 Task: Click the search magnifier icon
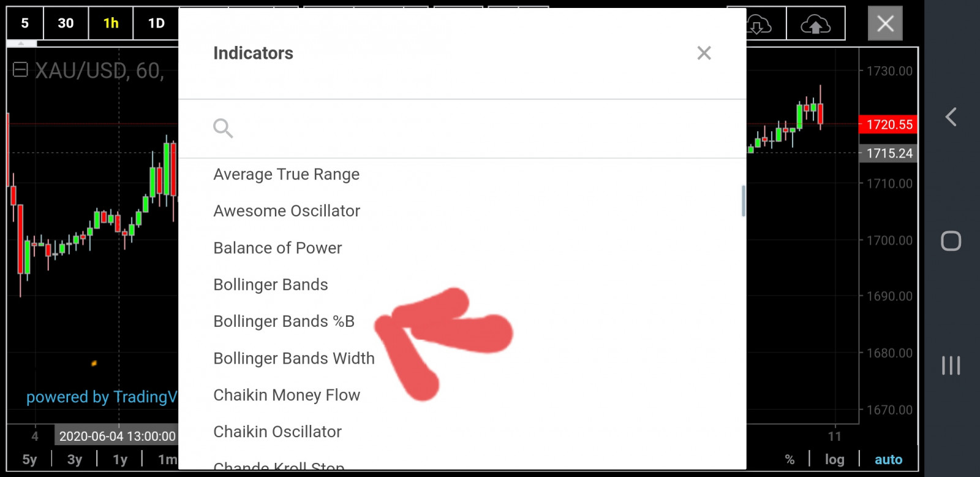[x=223, y=128]
